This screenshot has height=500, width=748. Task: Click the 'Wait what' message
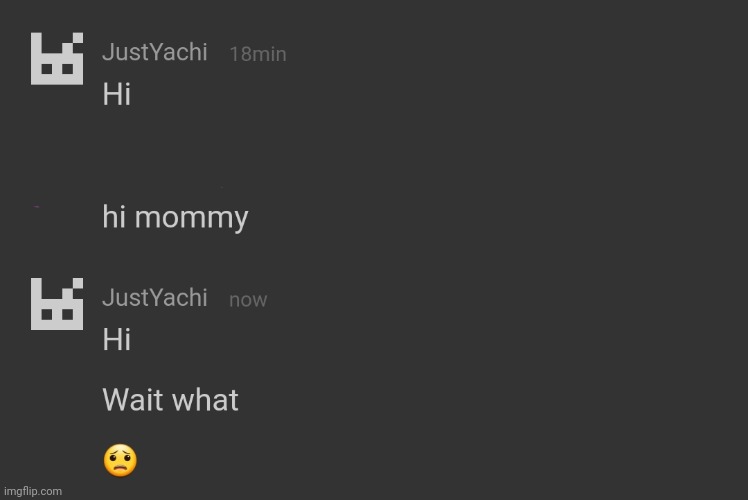[x=170, y=401]
